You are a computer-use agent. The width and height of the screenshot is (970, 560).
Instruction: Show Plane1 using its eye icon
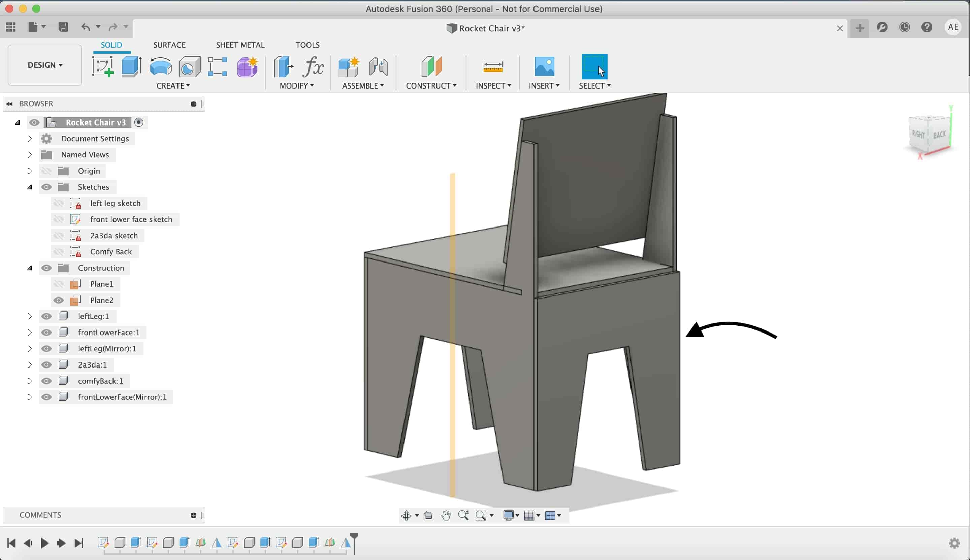point(59,284)
